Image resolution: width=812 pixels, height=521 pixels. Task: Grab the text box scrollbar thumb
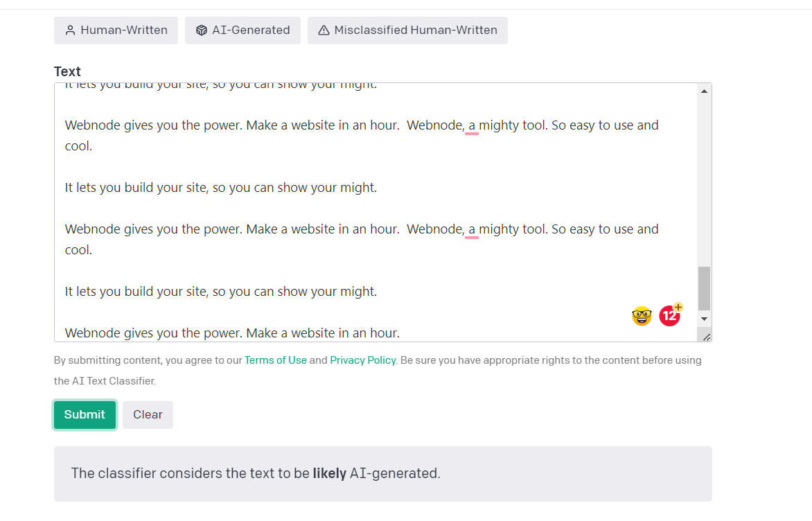click(705, 288)
